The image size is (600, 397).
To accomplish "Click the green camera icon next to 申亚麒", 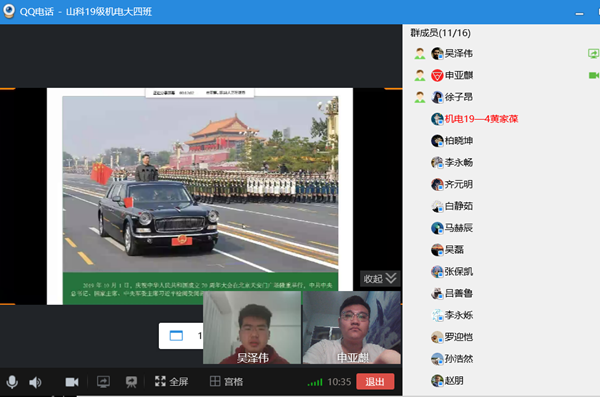I will (x=594, y=75).
